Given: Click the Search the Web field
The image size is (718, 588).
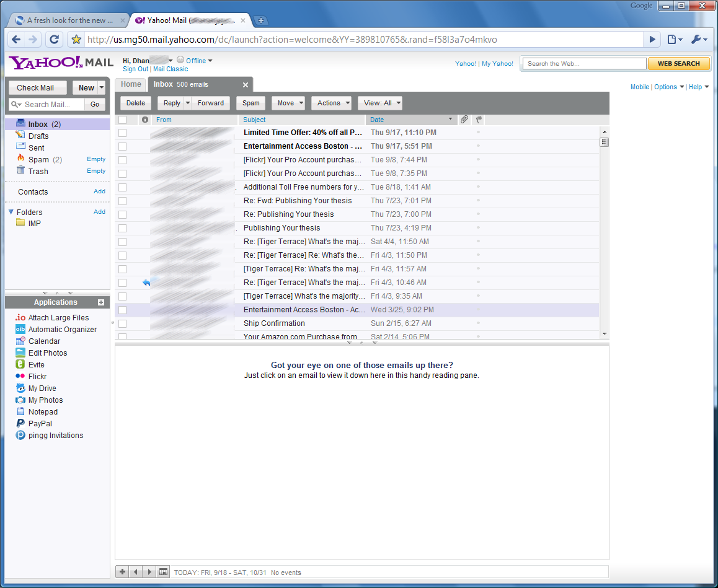Looking at the screenshot, I should 585,64.
